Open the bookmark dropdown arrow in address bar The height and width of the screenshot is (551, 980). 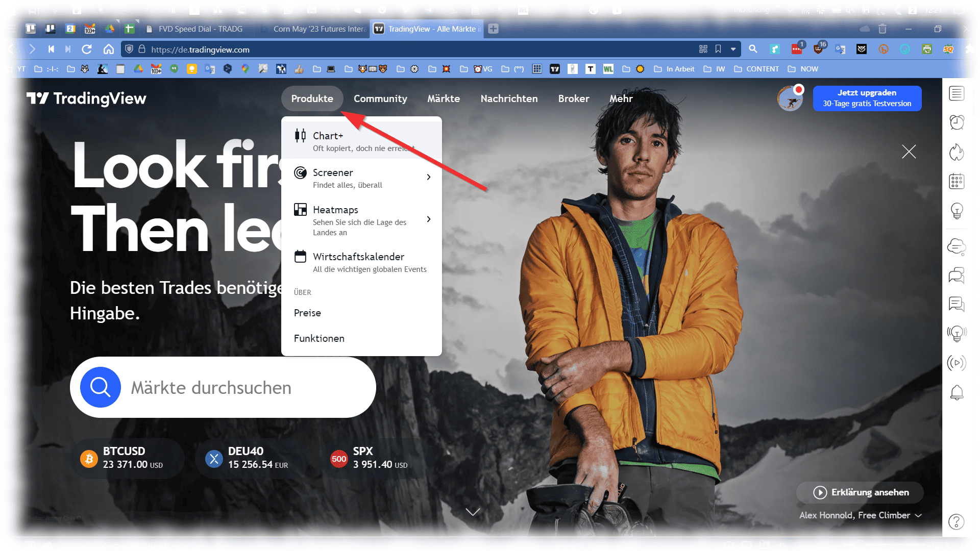tap(733, 49)
